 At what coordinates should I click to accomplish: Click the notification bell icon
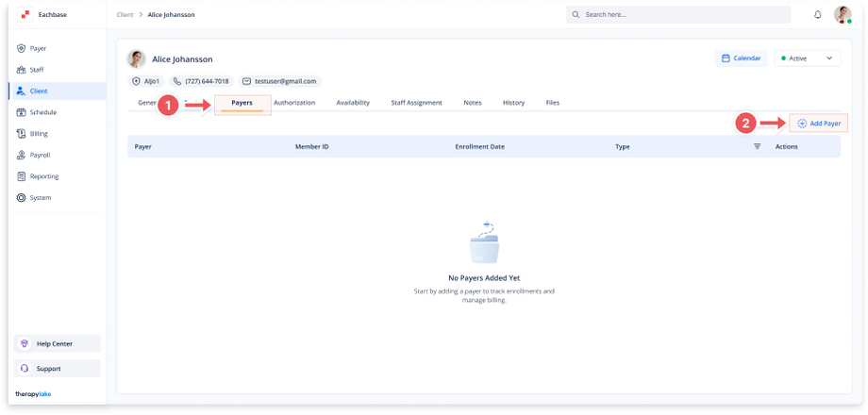(x=818, y=15)
